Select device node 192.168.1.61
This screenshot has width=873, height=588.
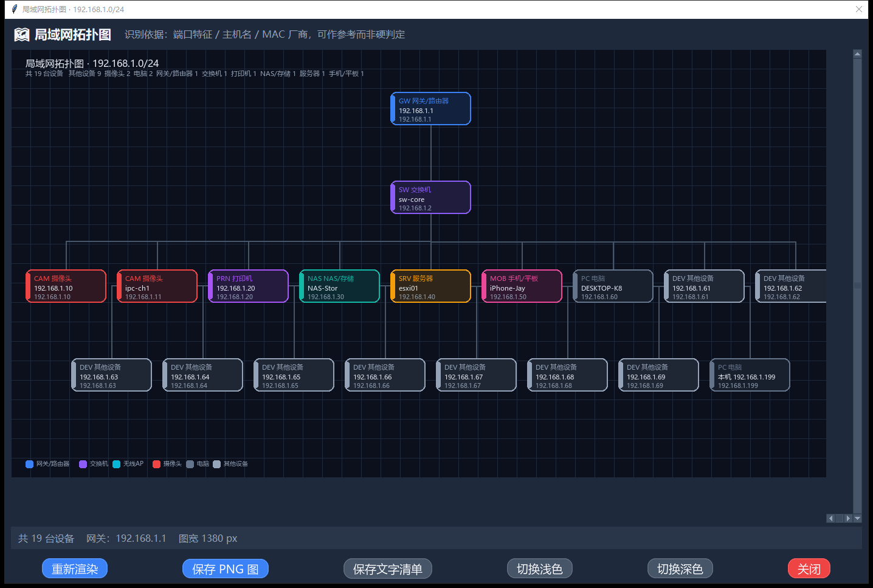coord(704,286)
